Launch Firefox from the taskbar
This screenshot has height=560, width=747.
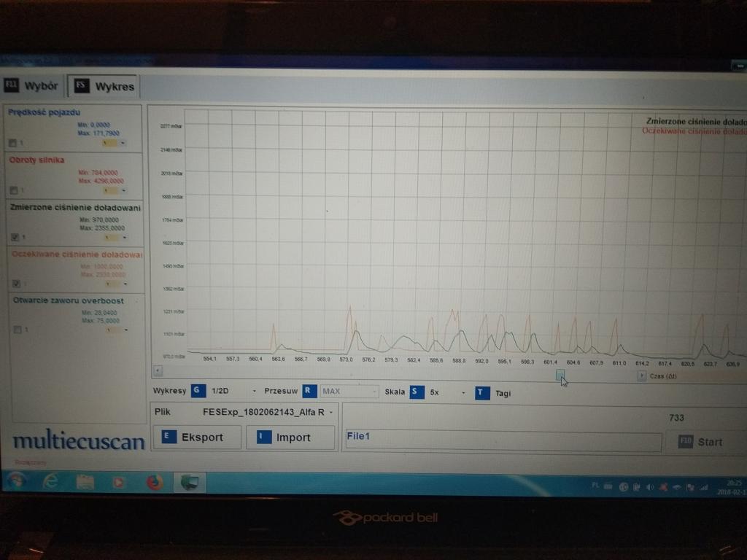pos(154,483)
